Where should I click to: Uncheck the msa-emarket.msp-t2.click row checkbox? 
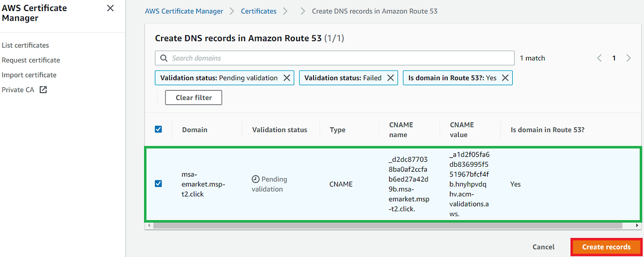pos(158,184)
